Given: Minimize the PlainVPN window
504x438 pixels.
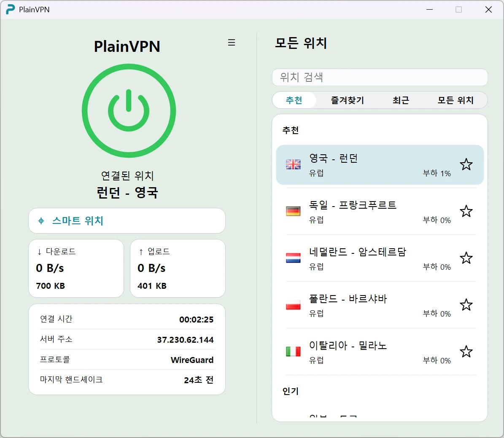Looking at the screenshot, I should (x=429, y=10).
